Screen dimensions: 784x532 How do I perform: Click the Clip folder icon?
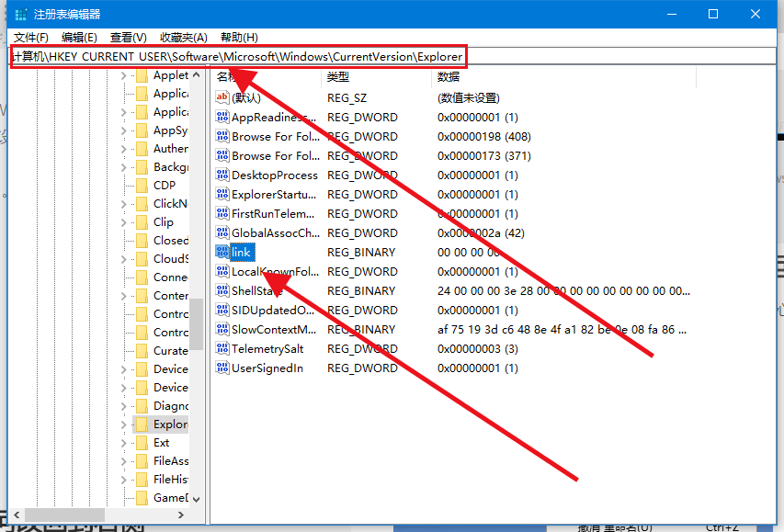(x=142, y=222)
